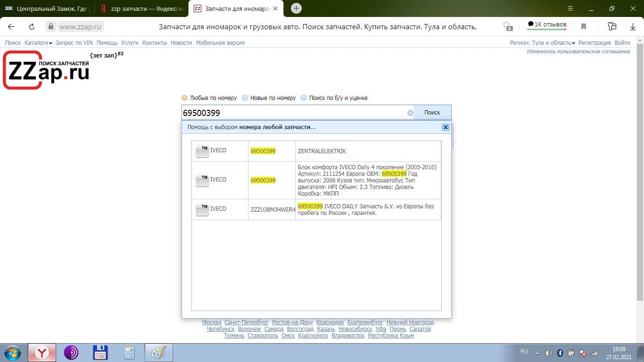Viewport: 644px width, 362px height.
Task: Choose the Санкт-Петербург city link
Action: click(x=247, y=322)
